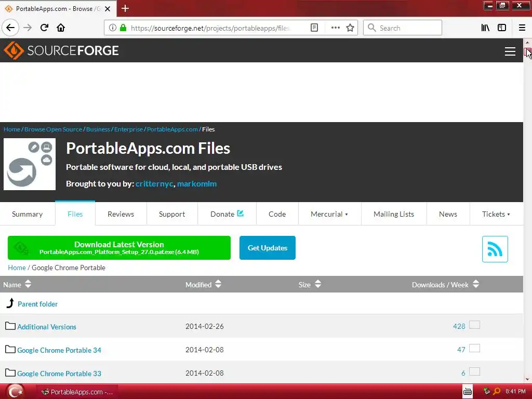Click the URL address bar text
Image resolution: width=532 pixels, height=399 pixels.
(210, 28)
